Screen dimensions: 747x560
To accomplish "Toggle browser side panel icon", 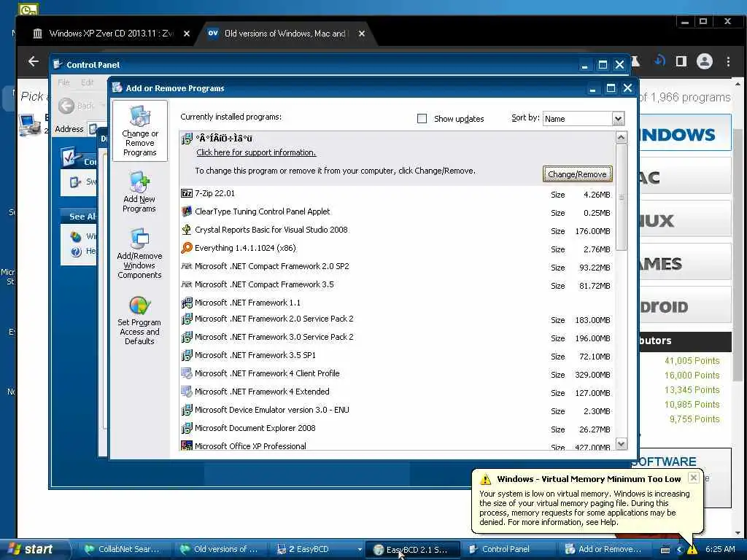I will coord(681,61).
